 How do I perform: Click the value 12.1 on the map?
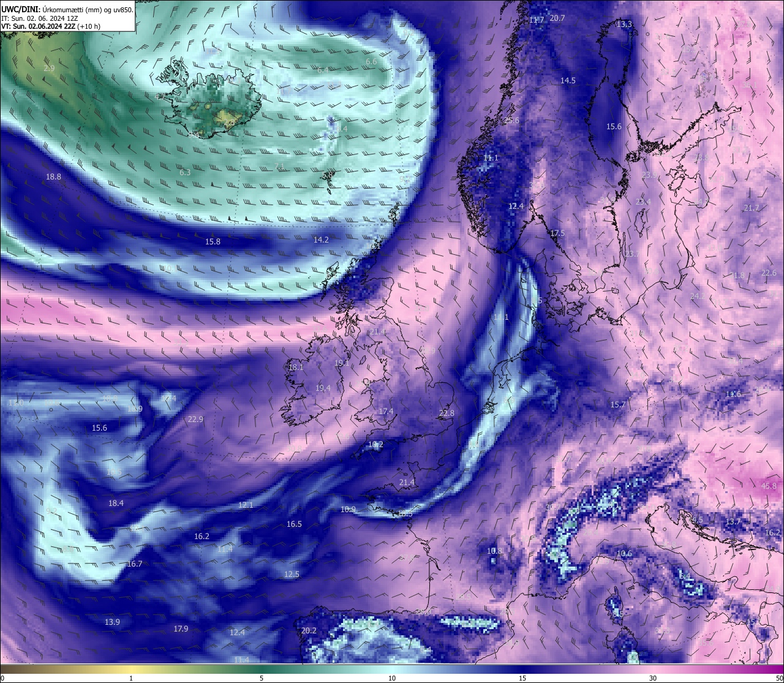[x=246, y=505]
